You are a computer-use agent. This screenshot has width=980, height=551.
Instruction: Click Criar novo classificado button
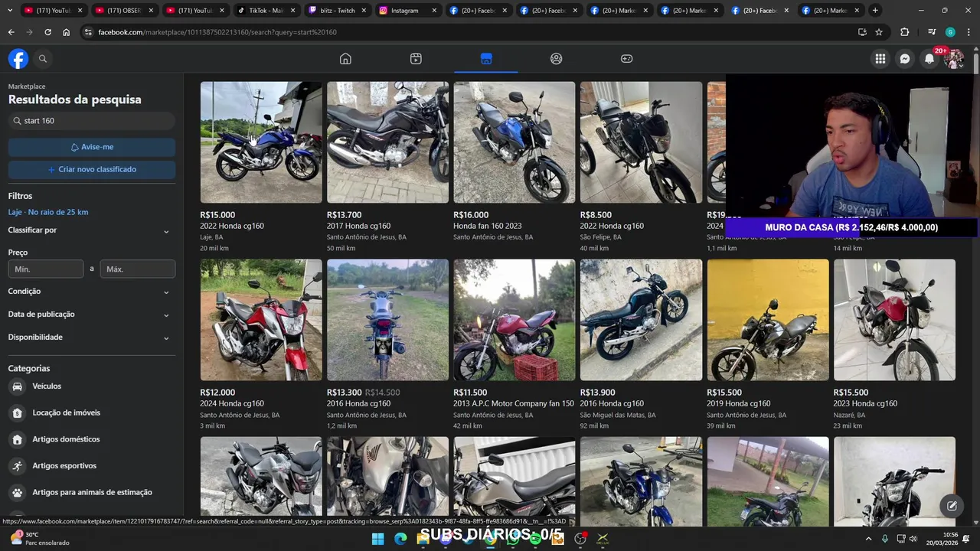tap(92, 169)
